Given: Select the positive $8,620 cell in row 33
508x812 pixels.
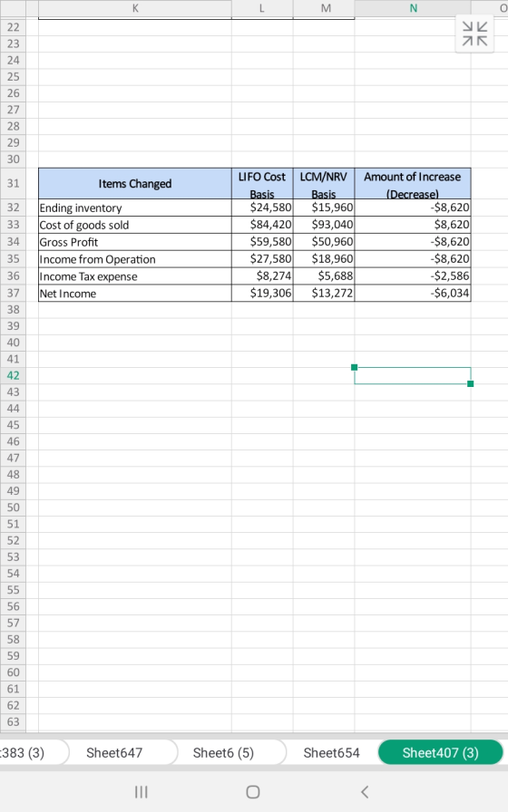Looking at the screenshot, I should pos(413,225).
